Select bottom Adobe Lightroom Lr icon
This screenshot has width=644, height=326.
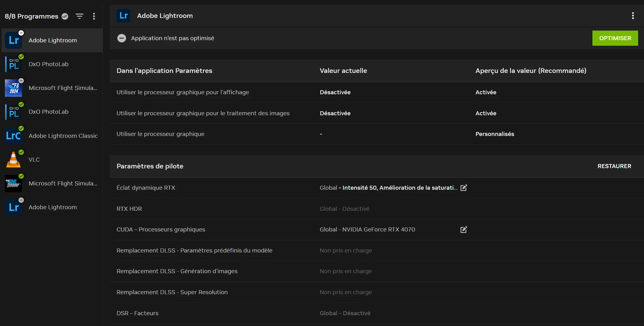[14, 207]
